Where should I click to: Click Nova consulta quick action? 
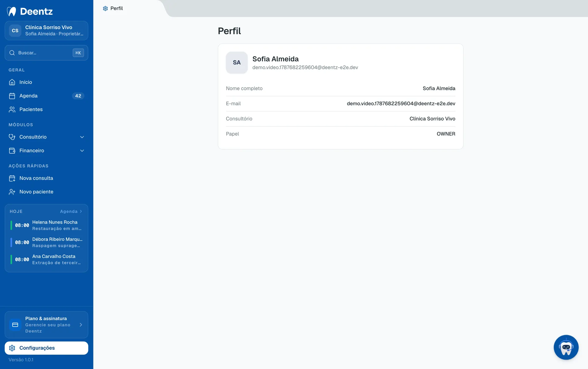[x=47, y=178]
